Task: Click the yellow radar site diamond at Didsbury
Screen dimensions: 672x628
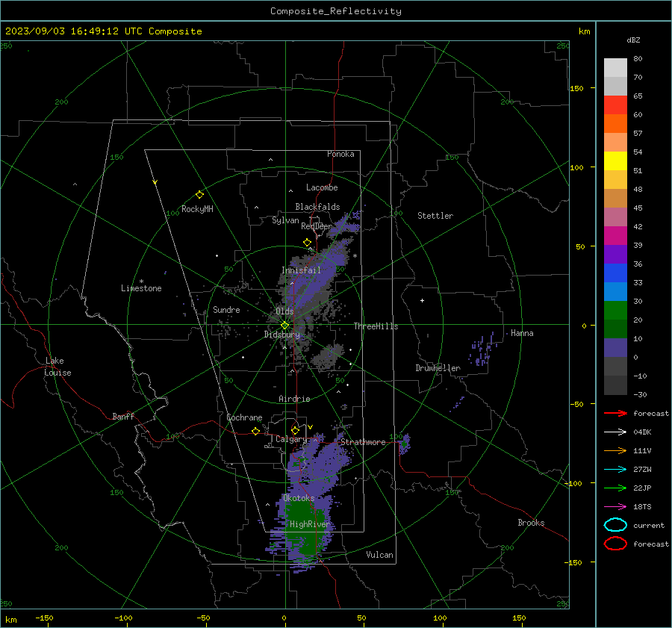Action: (284, 326)
